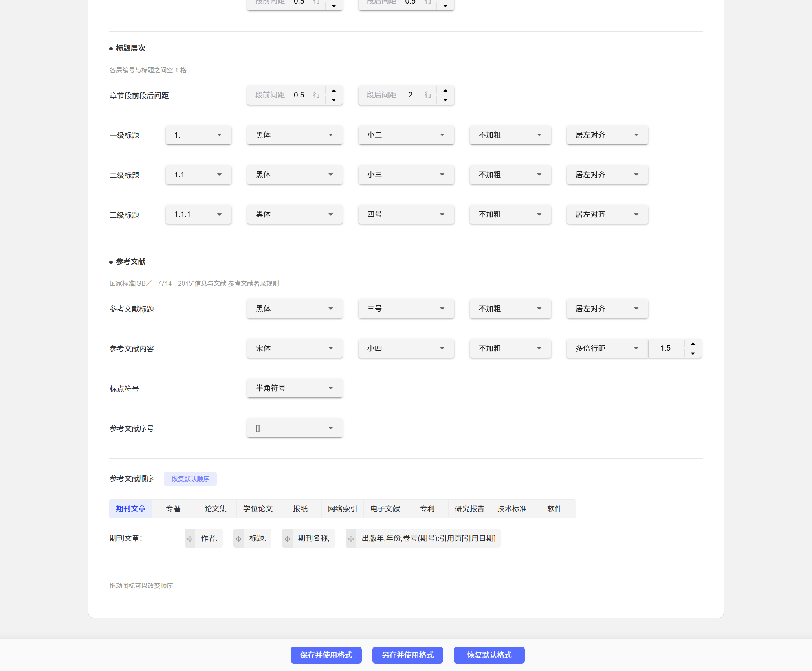Click drag handle icon beside 作者
The width and height of the screenshot is (812, 671).
click(x=190, y=539)
